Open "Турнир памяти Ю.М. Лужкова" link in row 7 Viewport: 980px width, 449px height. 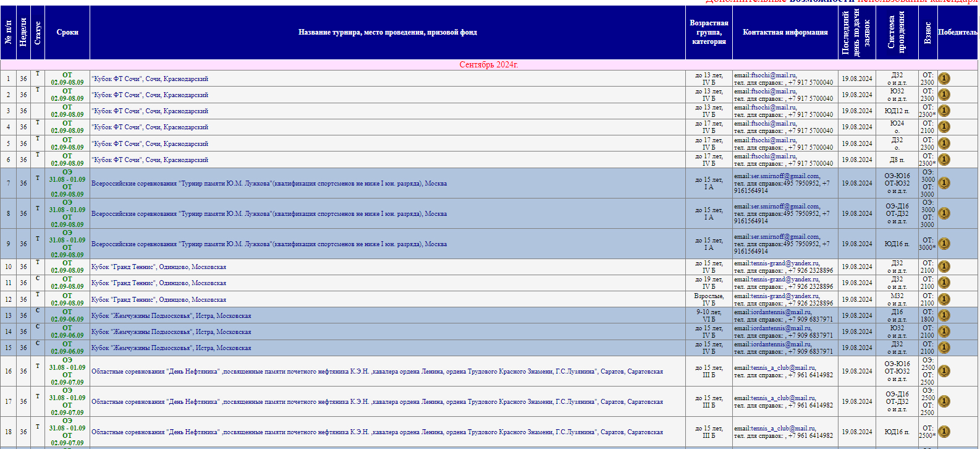[x=269, y=183]
